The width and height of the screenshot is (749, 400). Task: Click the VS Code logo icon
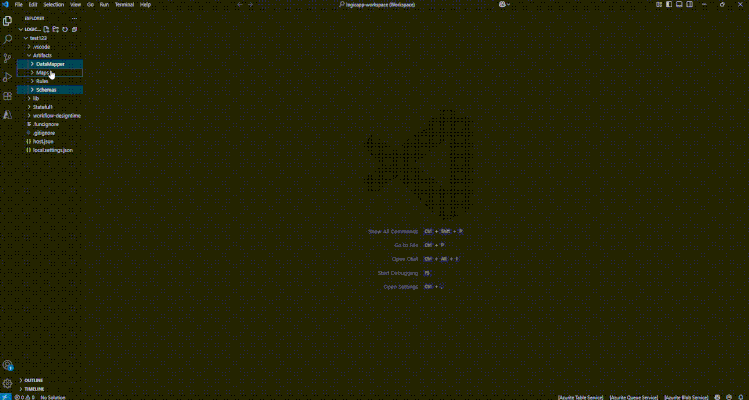[6, 4]
